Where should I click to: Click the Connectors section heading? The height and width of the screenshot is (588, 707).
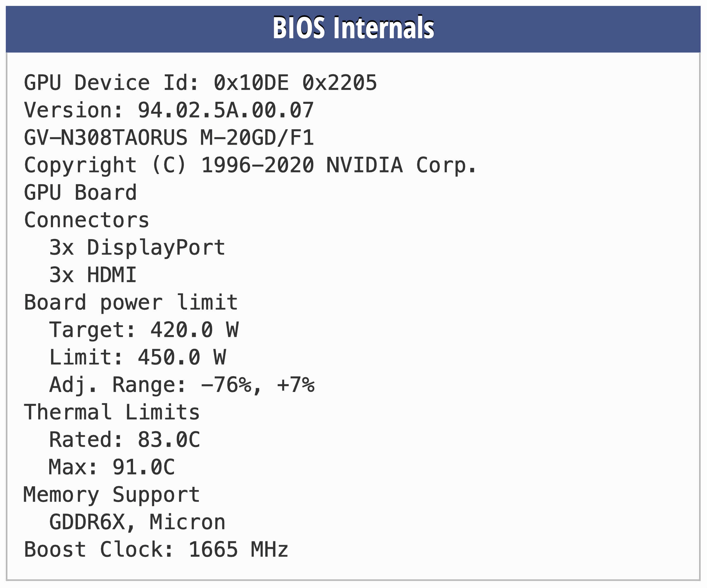(87, 220)
